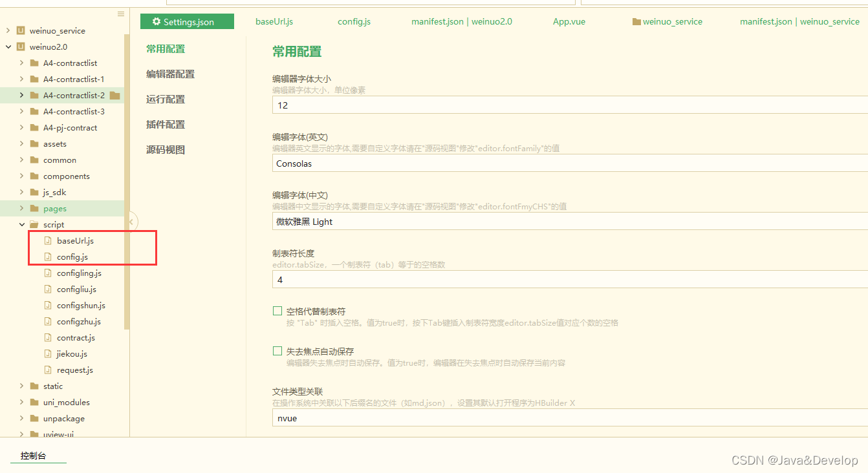Expand the A4-contractlist-3 folder
Viewport: 868px width, 473px height.
click(x=21, y=111)
